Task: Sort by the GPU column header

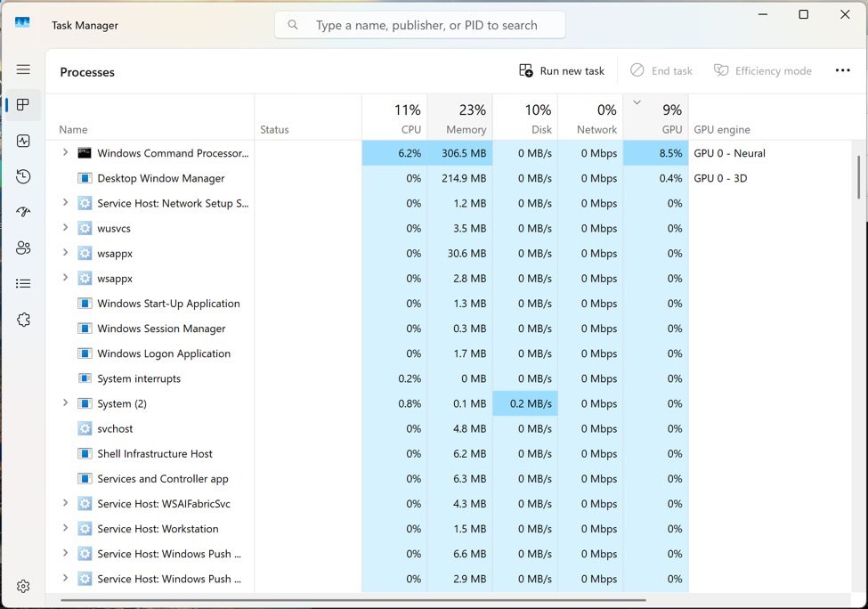Action: (x=656, y=118)
